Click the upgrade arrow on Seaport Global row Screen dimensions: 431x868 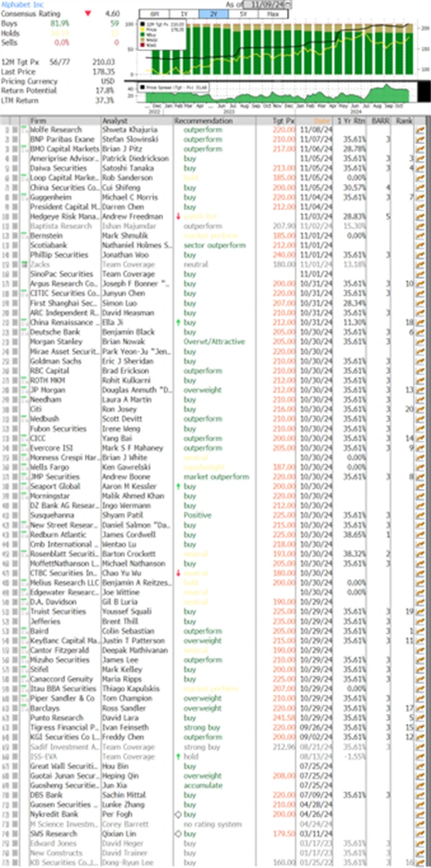pos(178,486)
